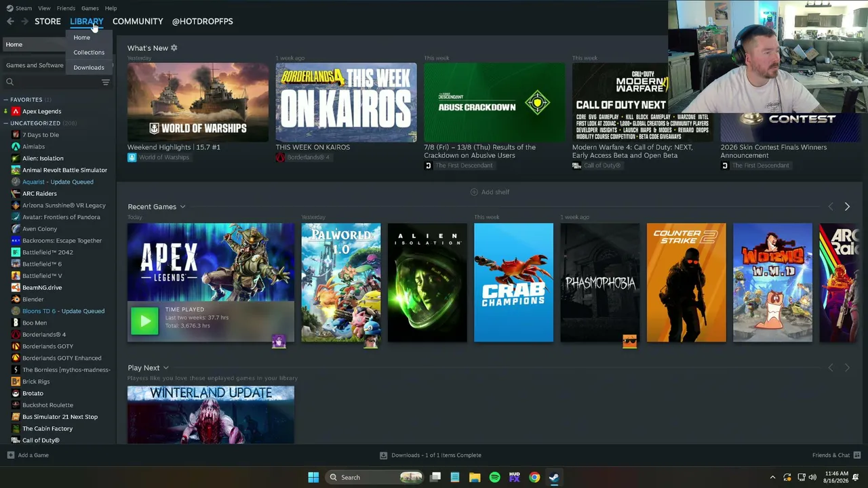
Task: Click the library search magnifier icon
Action: click(9, 82)
